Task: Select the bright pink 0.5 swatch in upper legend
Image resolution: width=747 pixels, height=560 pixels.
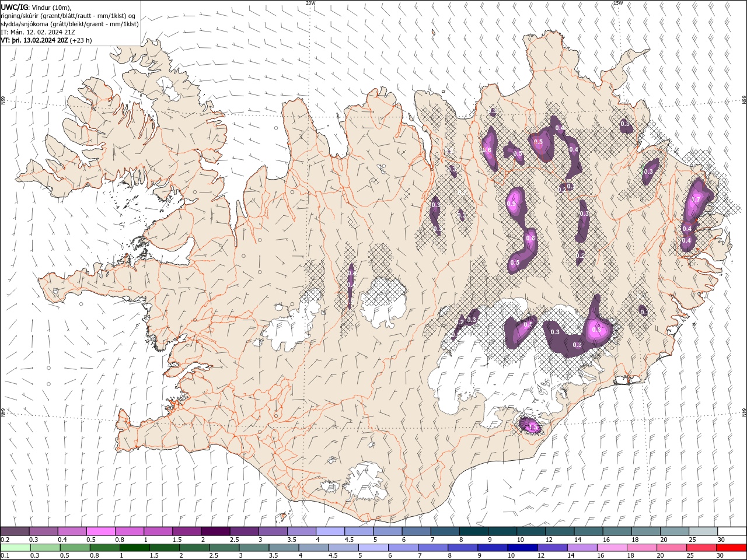Action: [101, 531]
